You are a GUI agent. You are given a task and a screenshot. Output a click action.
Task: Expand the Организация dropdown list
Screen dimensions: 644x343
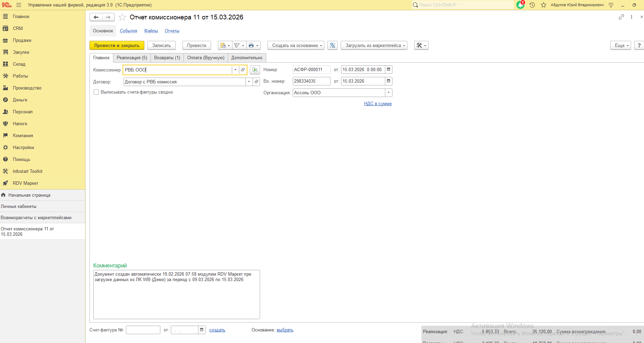click(x=388, y=93)
